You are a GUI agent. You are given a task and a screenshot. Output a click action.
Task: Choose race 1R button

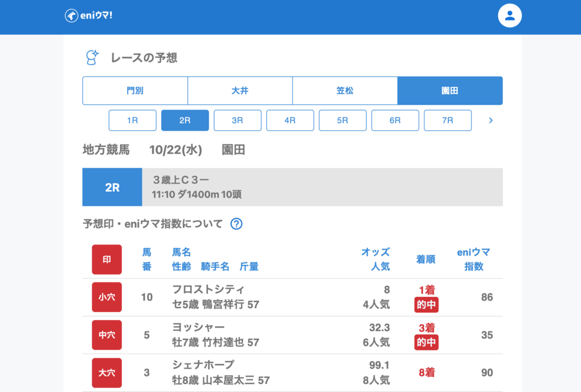[x=132, y=120]
